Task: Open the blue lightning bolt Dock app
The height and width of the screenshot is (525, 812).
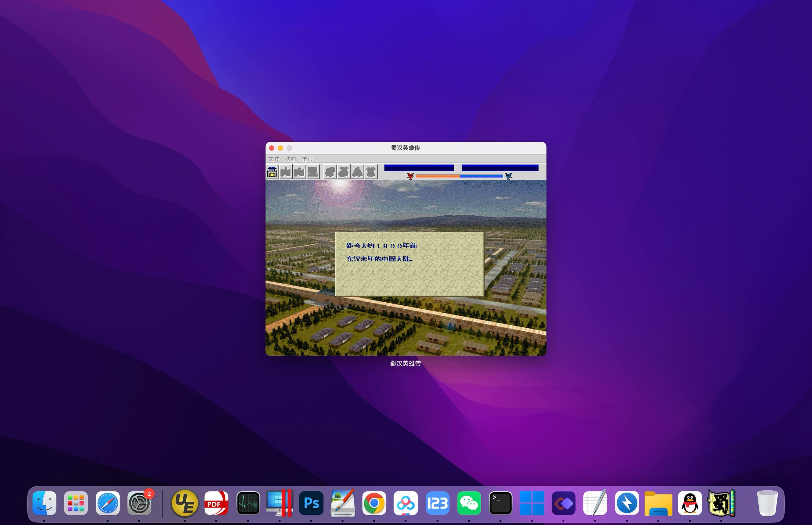Action: coord(626,503)
